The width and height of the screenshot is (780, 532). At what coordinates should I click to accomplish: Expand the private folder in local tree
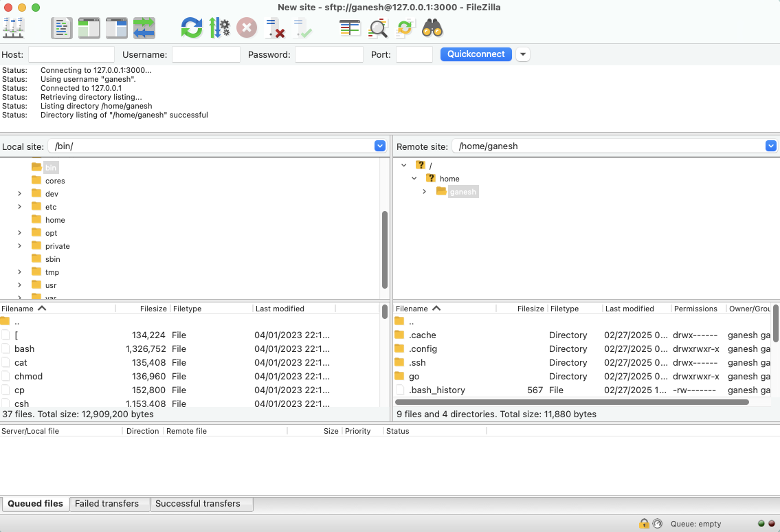(19, 246)
